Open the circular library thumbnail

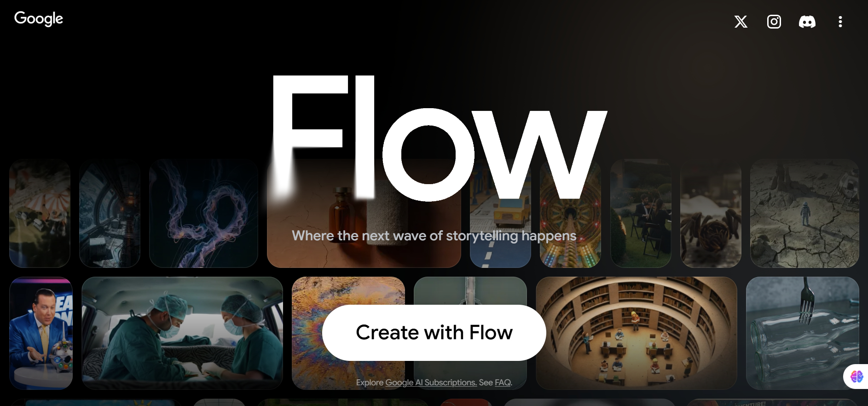click(x=636, y=333)
